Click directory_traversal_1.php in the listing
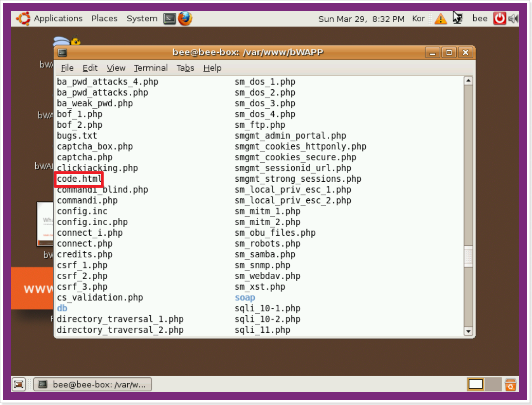532x405 pixels. click(x=120, y=319)
